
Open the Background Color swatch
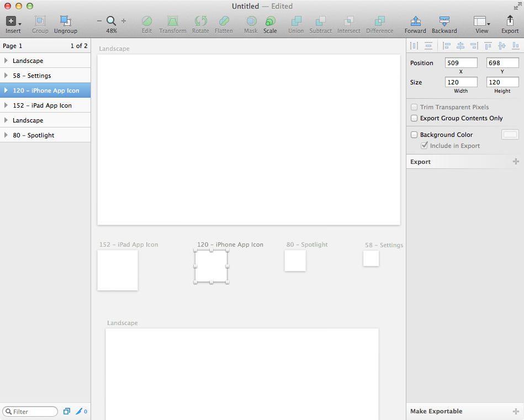pyautogui.click(x=510, y=135)
